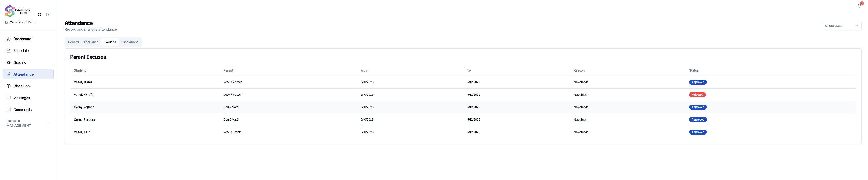Select student Černá Barbora
This screenshot has height=180, width=868.
pyautogui.click(x=84, y=120)
